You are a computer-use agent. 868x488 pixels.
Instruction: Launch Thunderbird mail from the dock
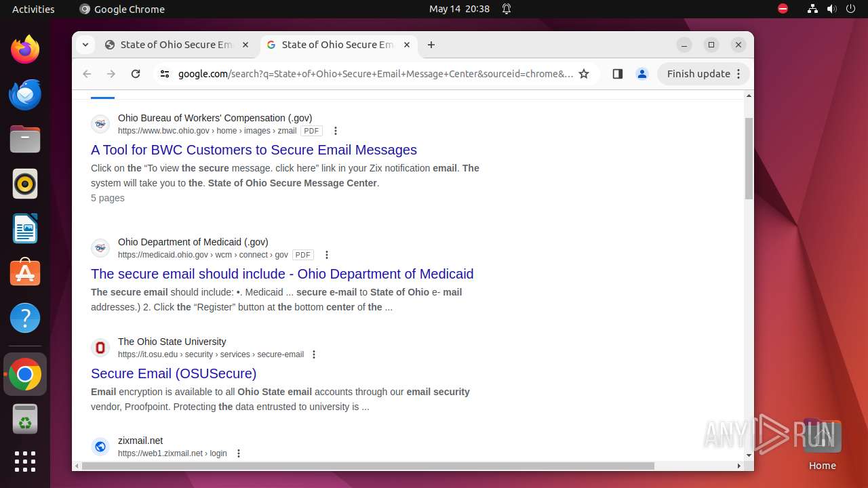click(x=25, y=94)
